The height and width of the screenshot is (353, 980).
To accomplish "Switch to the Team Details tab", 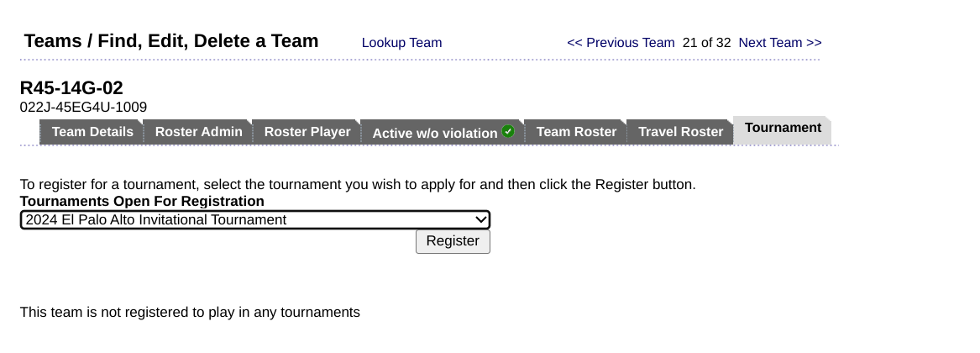I will [x=92, y=132].
